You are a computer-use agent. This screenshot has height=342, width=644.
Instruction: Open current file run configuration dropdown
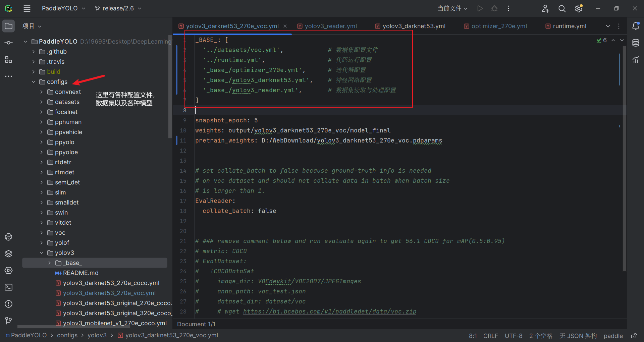point(452,8)
